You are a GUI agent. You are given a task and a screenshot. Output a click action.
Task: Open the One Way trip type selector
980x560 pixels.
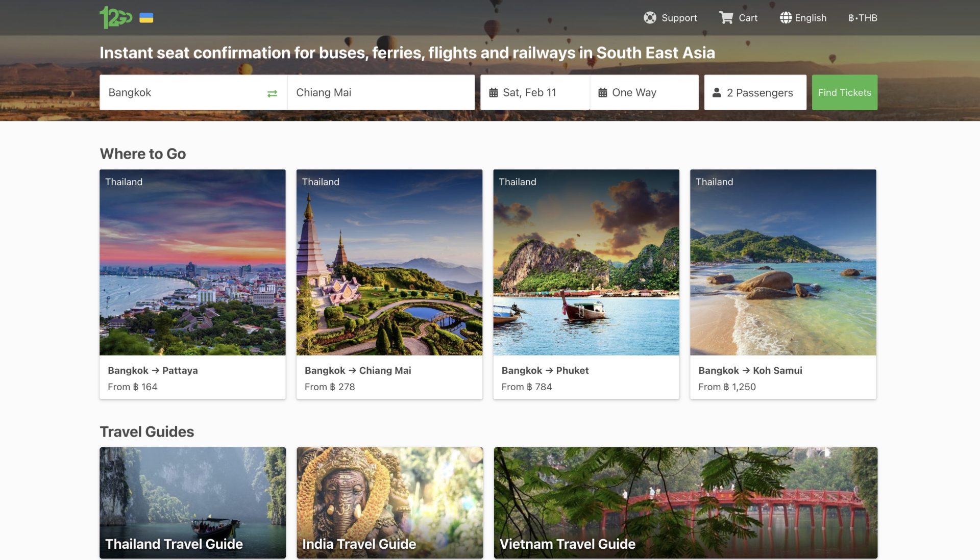tap(644, 92)
